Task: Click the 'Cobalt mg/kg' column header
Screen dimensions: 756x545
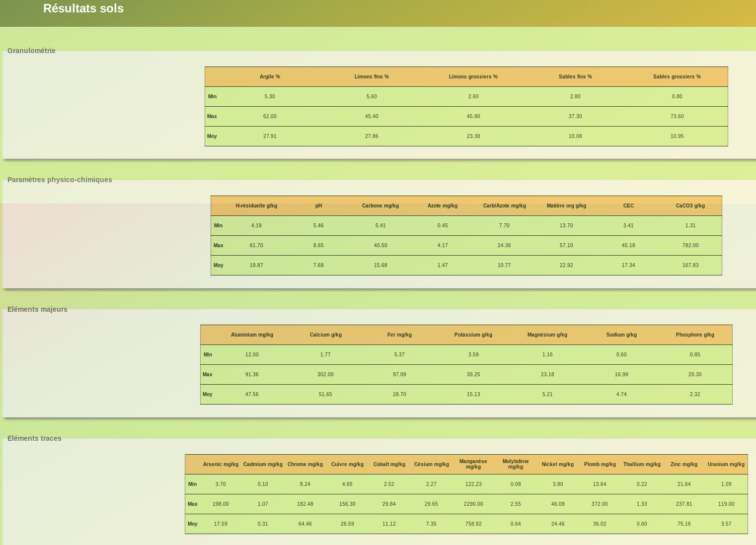Action: [x=389, y=464]
